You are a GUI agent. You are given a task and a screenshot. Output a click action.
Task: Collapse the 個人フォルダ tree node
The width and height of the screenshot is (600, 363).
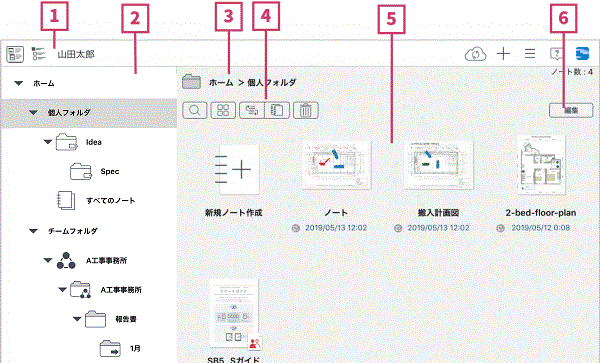coord(33,112)
